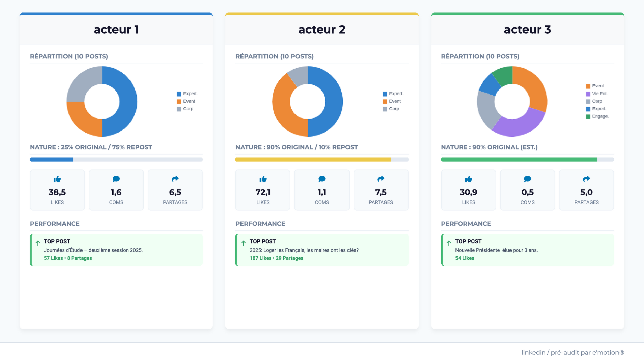Click '2025: Loger les Français' top post text

coord(304,250)
